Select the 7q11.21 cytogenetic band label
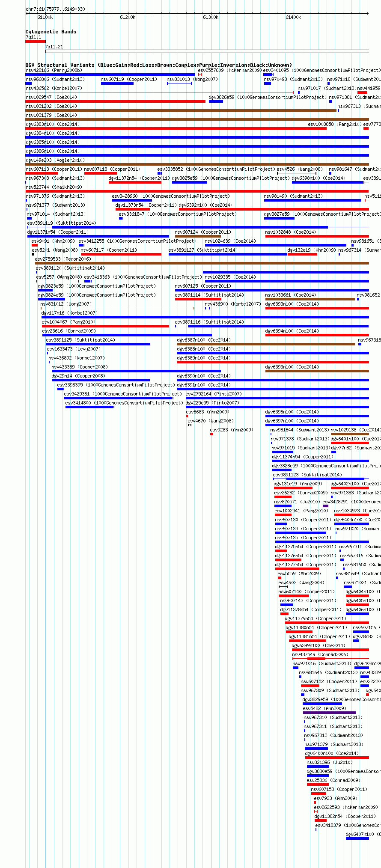 pyautogui.click(x=54, y=47)
